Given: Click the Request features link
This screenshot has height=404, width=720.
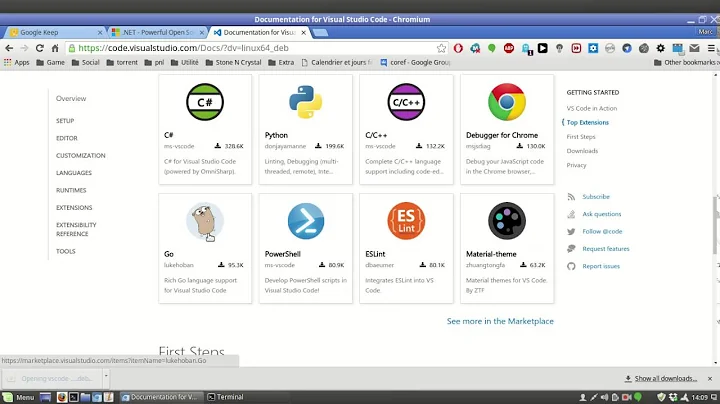Looking at the screenshot, I should tap(606, 249).
